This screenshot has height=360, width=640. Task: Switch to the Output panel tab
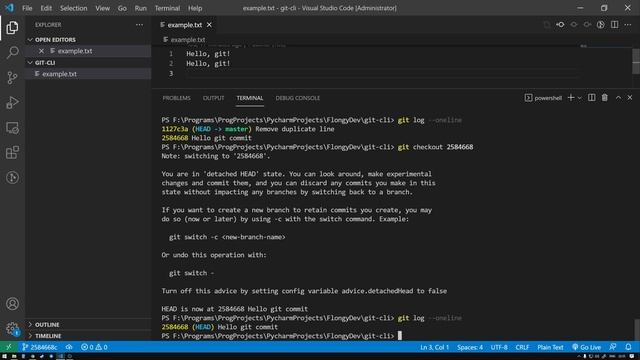[213, 98]
